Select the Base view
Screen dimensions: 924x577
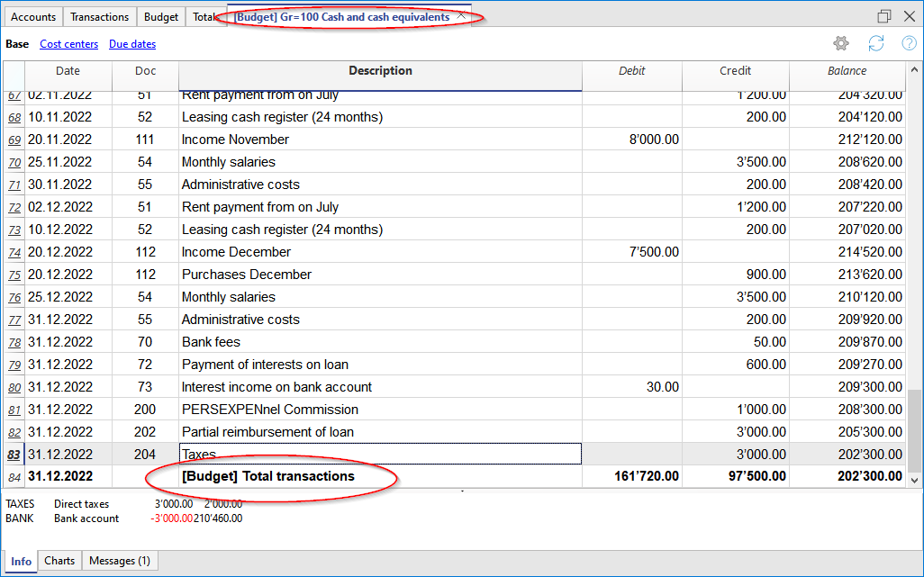click(17, 44)
